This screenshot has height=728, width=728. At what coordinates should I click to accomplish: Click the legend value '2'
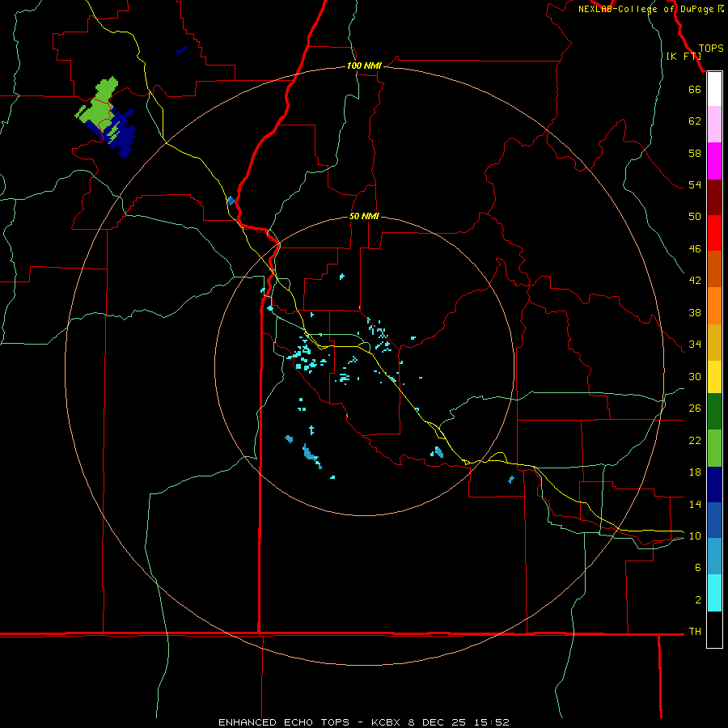tap(698, 600)
